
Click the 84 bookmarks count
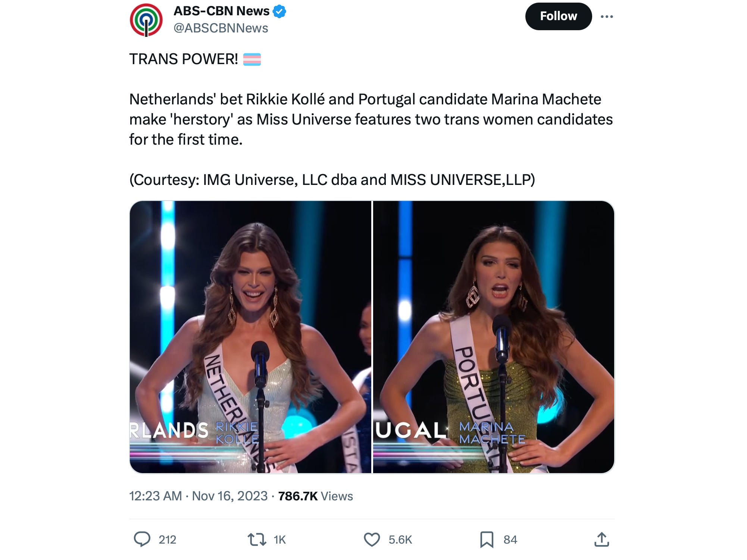(x=510, y=539)
